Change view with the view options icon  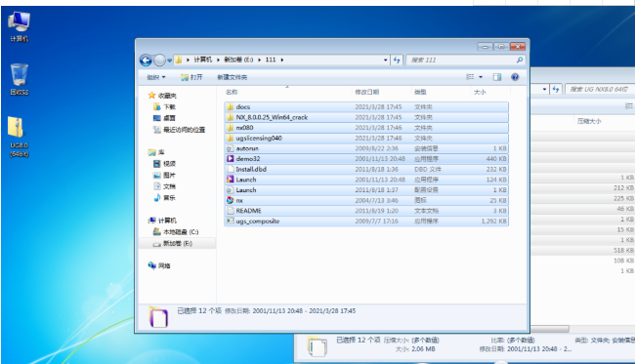tap(470, 77)
